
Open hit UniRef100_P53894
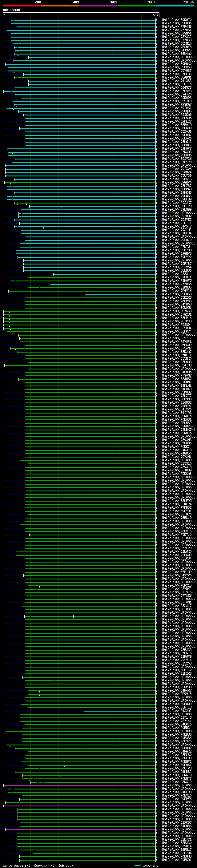click(x=177, y=325)
